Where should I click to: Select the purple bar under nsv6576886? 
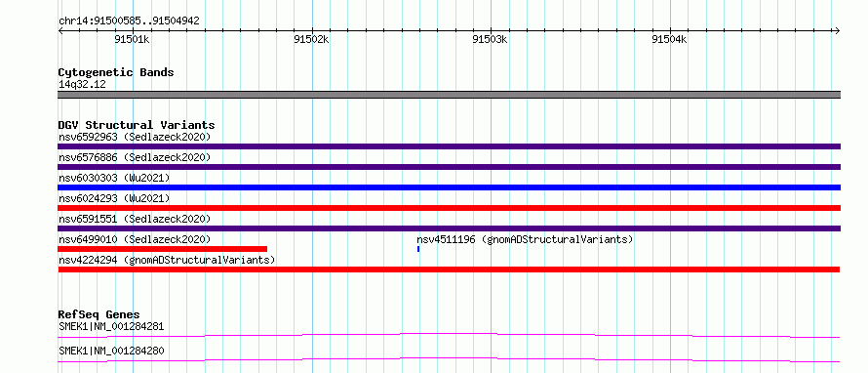[x=449, y=167]
